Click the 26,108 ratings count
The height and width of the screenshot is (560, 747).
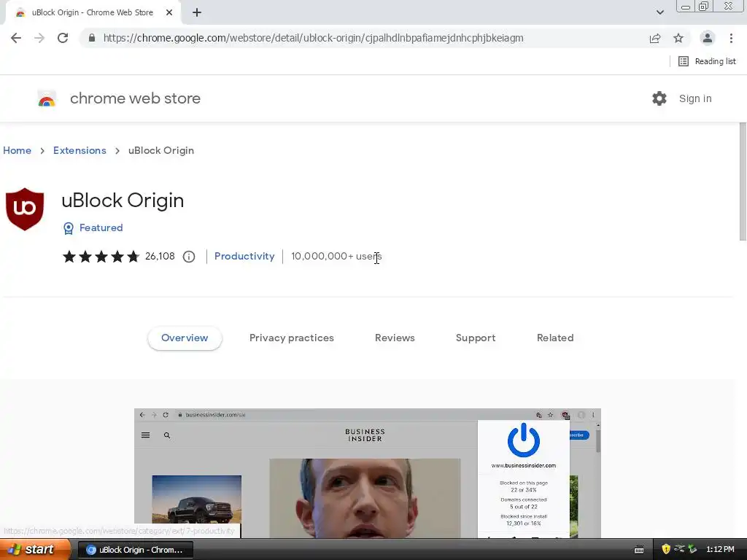[160, 256]
